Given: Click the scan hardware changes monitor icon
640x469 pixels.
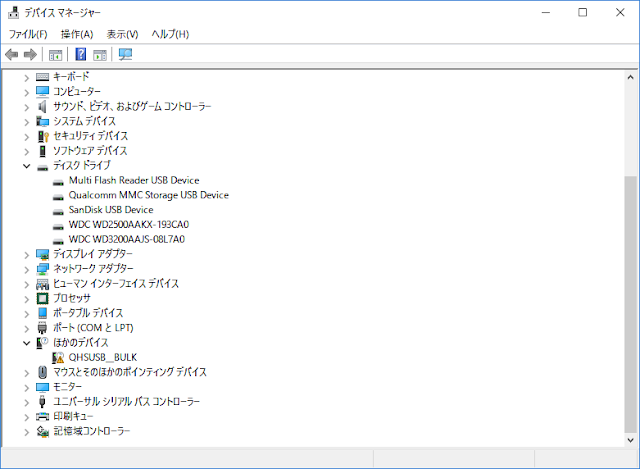Looking at the screenshot, I should point(125,54).
